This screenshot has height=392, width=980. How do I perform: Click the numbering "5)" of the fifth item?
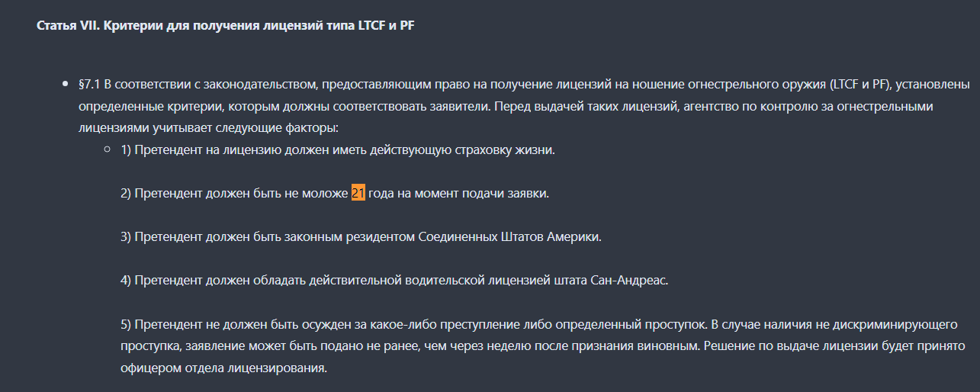point(126,325)
